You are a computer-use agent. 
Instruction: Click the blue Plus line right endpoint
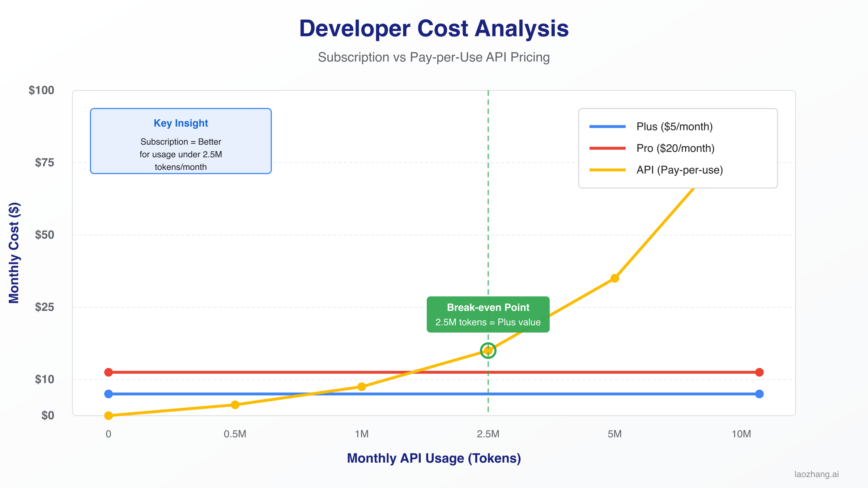759,394
